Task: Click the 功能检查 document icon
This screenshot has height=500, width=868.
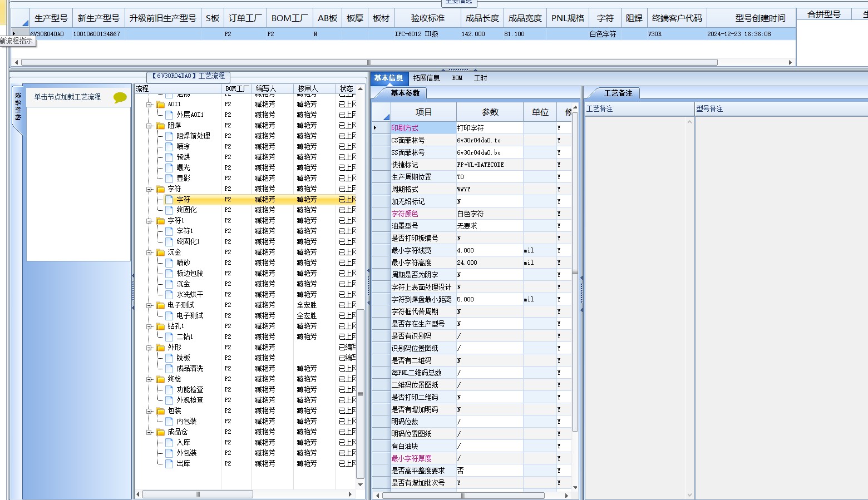Action: pos(169,390)
